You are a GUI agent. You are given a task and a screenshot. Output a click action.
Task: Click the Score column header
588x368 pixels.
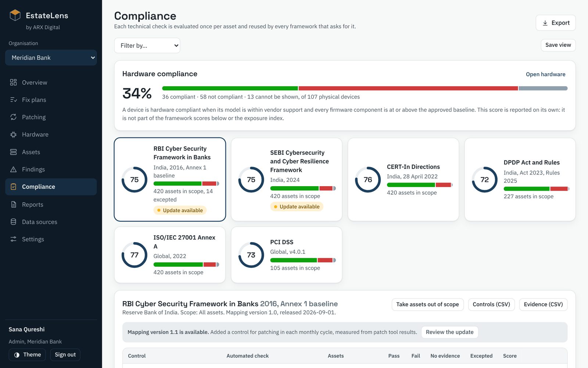pos(510,356)
